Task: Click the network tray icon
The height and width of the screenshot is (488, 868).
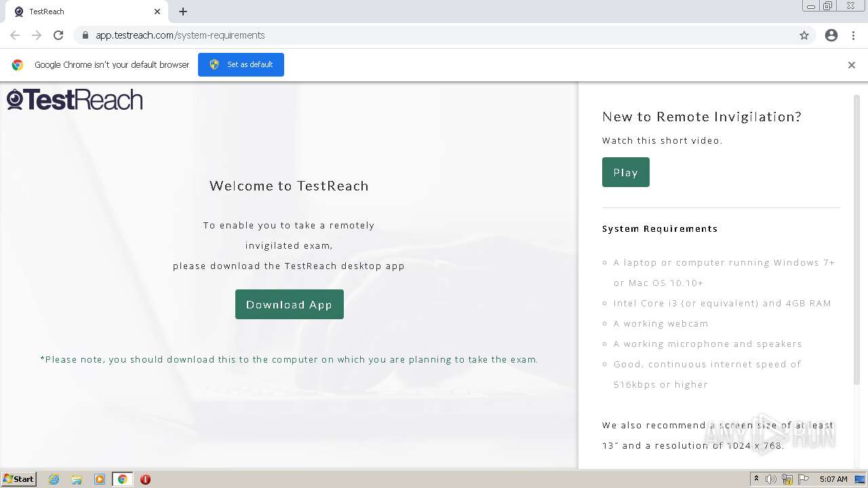Action: [x=787, y=479]
